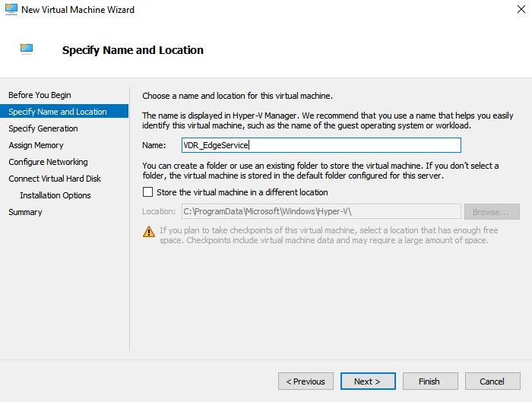Screen dimensions: 532x402
Task: Click the Browse button for location
Action: point(492,212)
